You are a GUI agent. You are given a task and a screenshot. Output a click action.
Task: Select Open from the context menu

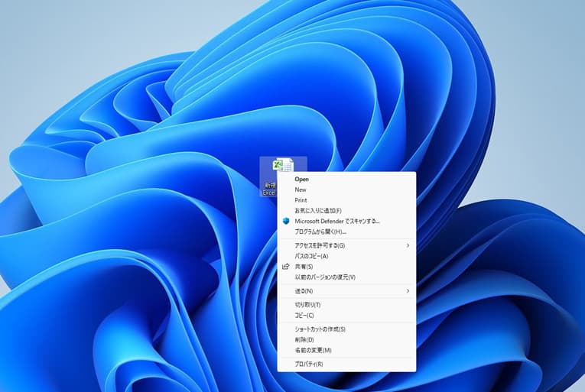pos(301,179)
